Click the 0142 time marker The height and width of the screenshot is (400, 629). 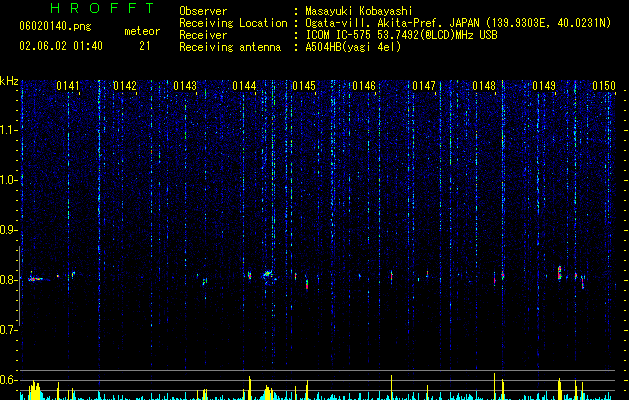coord(125,86)
